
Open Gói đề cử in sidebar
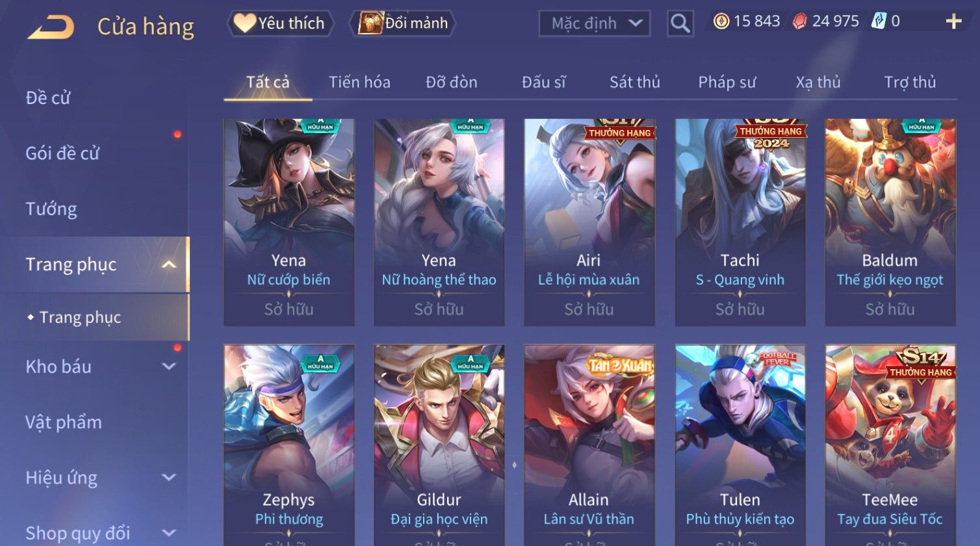(x=62, y=153)
